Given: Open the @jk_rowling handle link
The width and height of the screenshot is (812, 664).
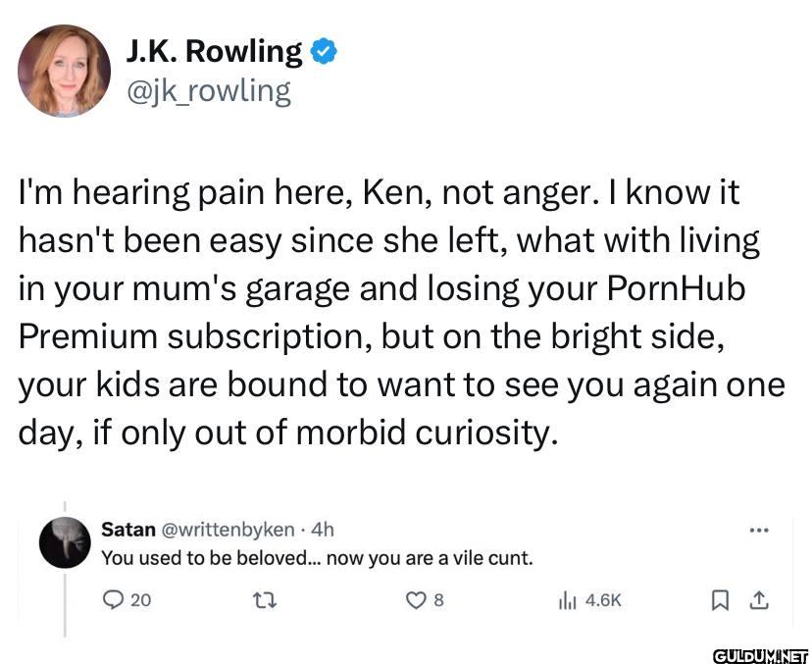Looking at the screenshot, I should click(208, 91).
